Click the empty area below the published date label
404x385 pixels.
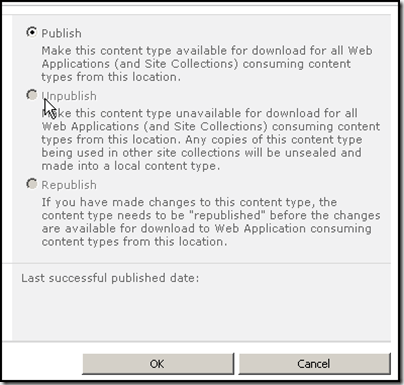point(201,313)
